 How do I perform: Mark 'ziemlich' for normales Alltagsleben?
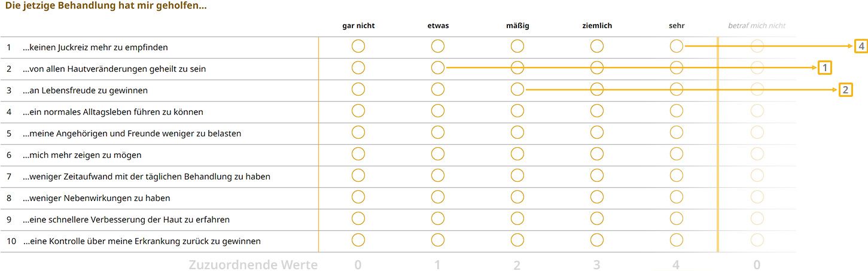coord(597,111)
